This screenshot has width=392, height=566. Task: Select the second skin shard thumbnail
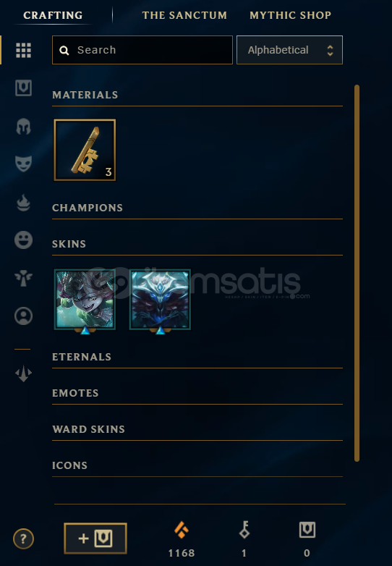160,300
